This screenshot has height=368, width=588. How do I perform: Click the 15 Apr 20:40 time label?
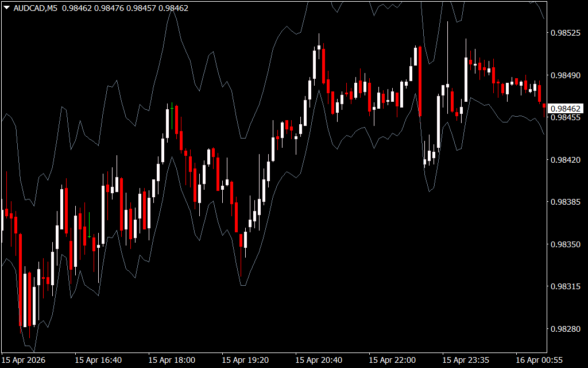click(319, 360)
